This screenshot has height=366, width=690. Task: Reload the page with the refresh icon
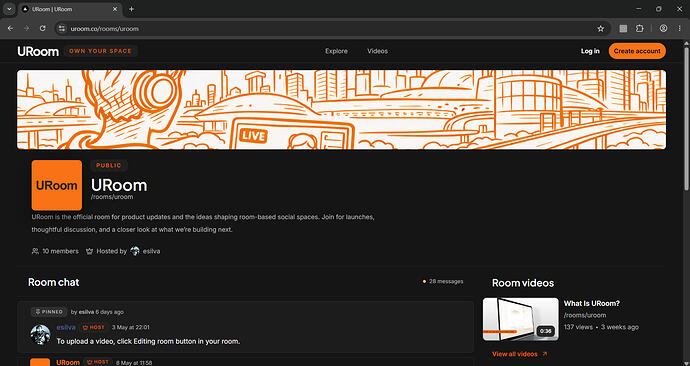43,28
